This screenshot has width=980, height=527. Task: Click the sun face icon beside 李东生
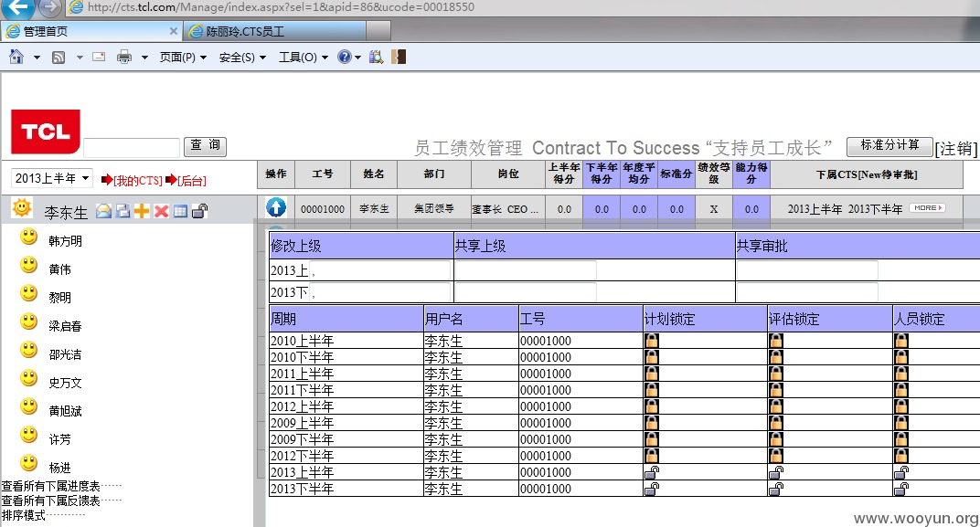coord(22,207)
